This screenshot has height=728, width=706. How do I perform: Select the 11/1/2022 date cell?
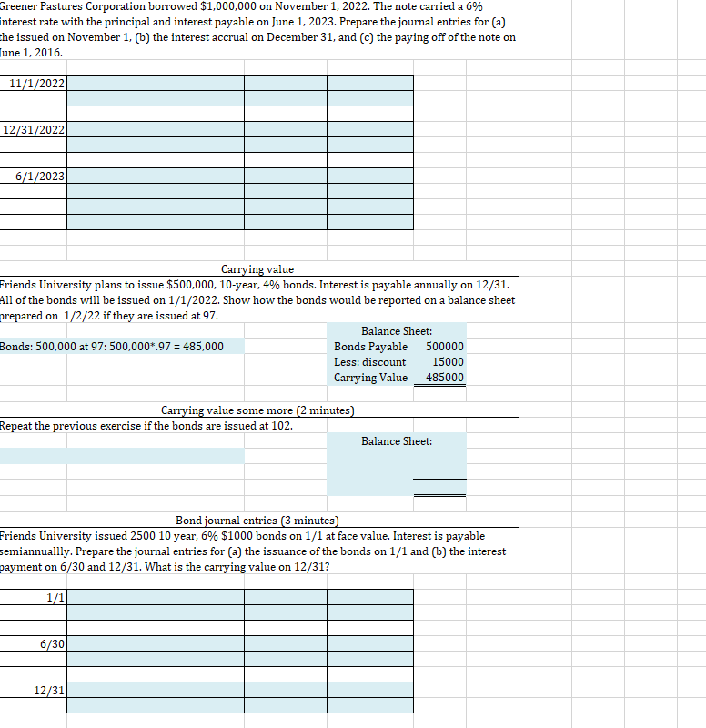[x=33, y=83]
